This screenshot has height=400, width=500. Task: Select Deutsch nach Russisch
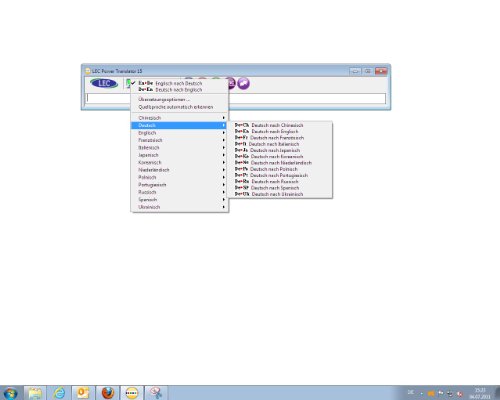(280, 182)
